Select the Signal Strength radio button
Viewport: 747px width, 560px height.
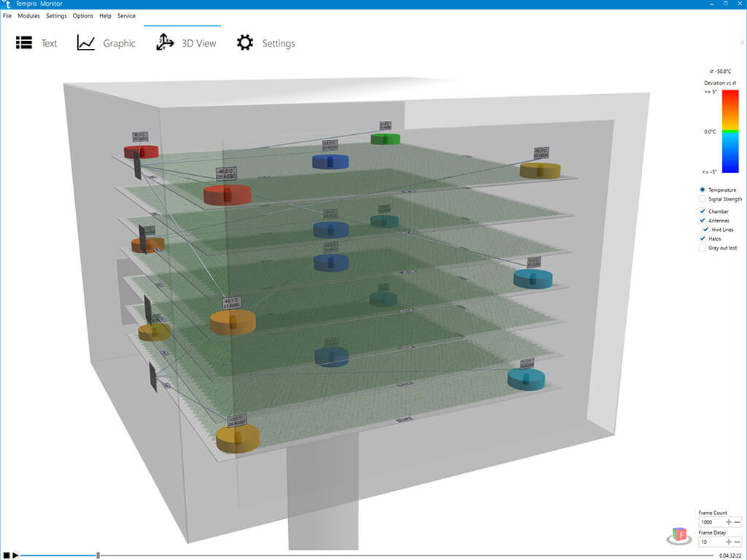(703, 199)
